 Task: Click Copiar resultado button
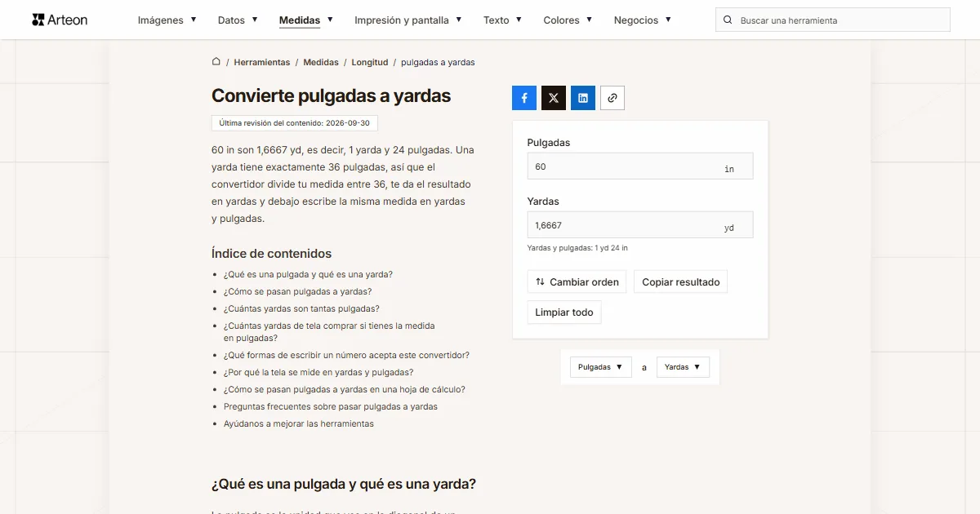(x=680, y=282)
